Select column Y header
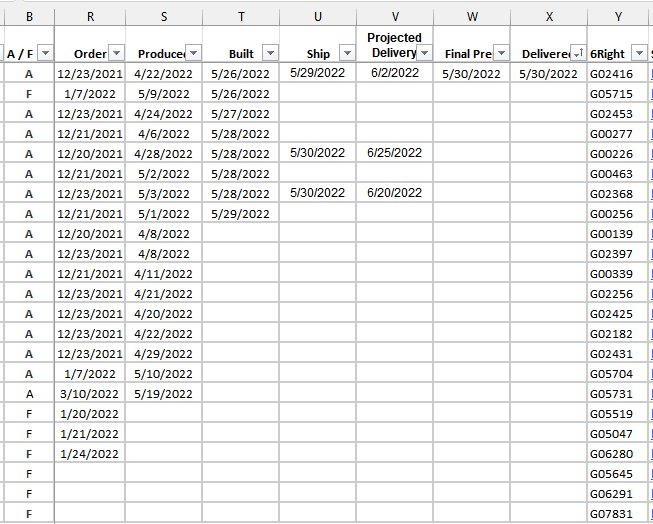653x524 pixels. (x=618, y=17)
